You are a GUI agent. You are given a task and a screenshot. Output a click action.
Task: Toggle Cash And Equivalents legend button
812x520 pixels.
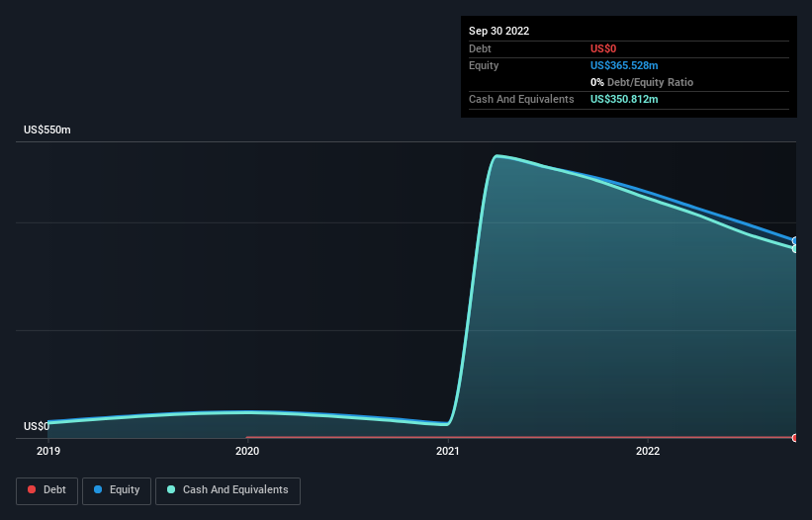pyautogui.click(x=227, y=490)
